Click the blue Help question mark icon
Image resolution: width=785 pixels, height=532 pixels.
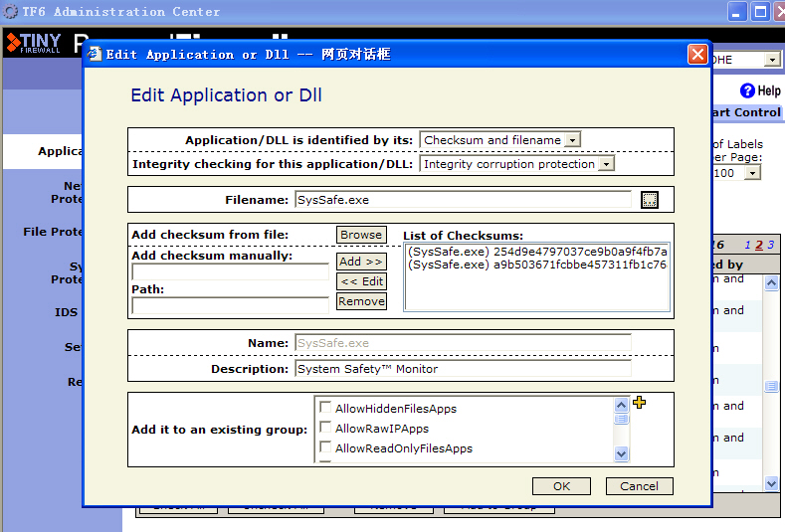pos(747,90)
